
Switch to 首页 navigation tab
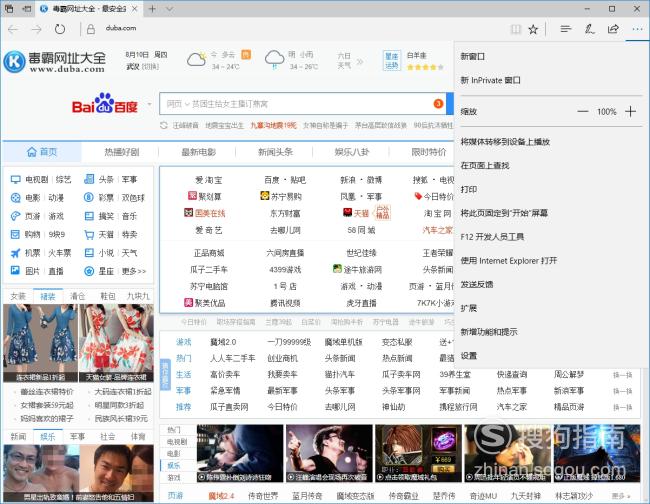pyautogui.click(x=42, y=152)
